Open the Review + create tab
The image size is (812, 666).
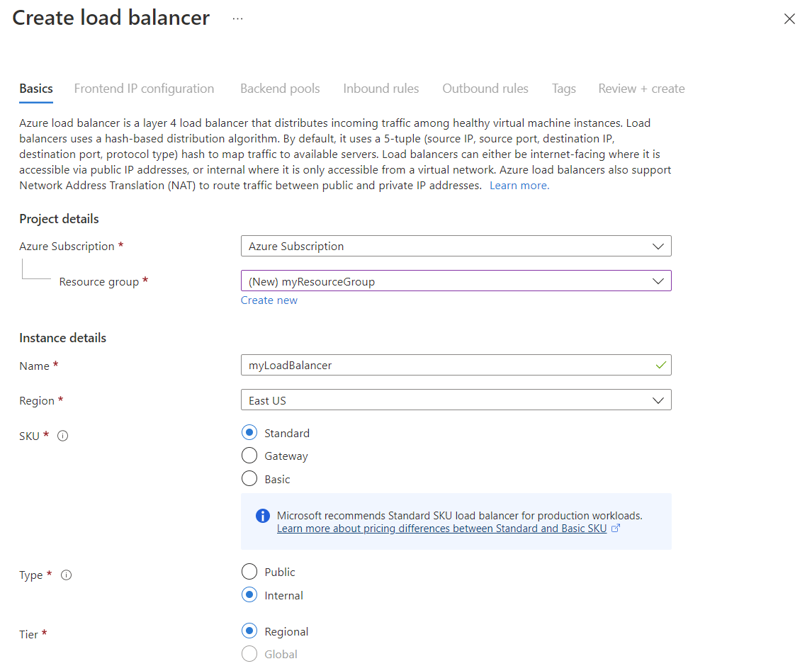[641, 88]
